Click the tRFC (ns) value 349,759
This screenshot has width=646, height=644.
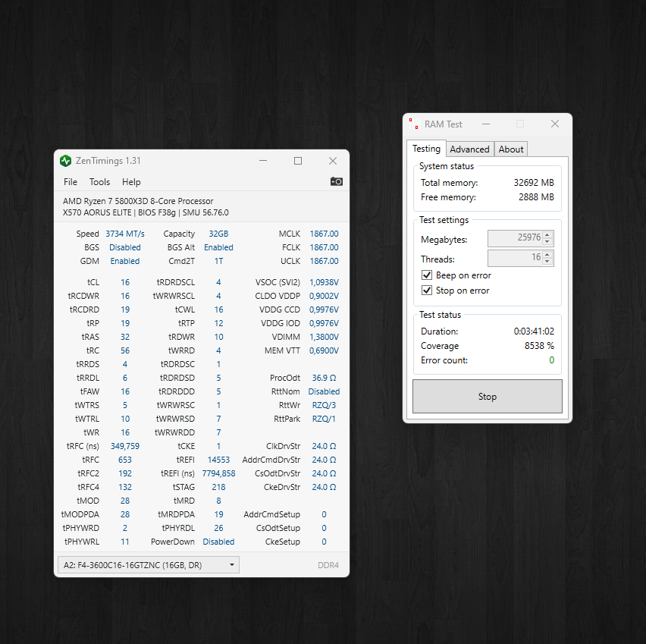click(125, 446)
